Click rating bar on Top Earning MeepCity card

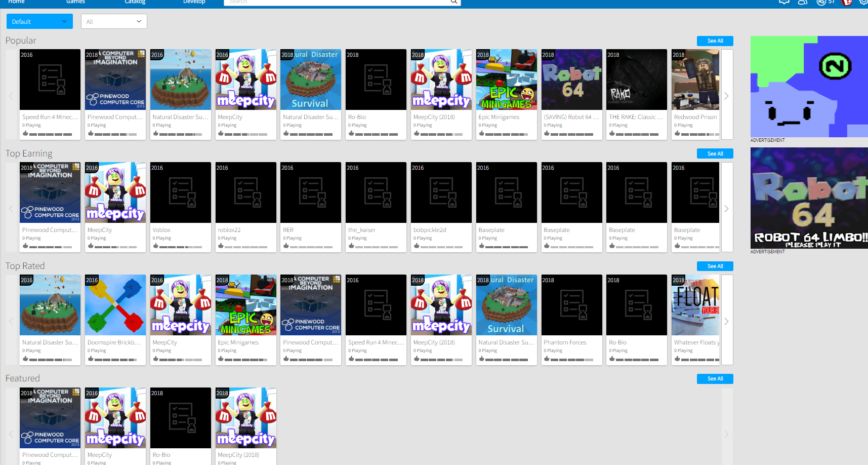[x=115, y=247]
